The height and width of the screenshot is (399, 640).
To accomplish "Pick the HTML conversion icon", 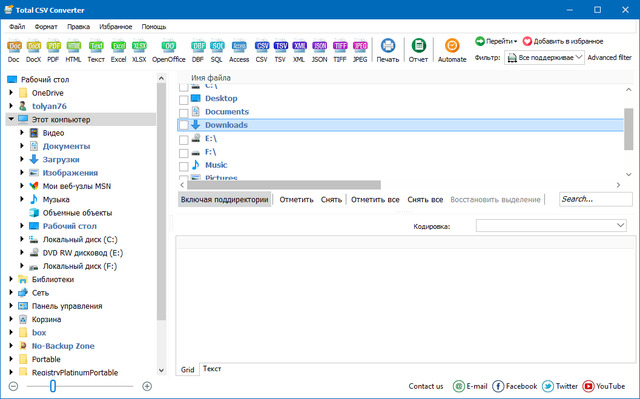I will tap(73, 46).
